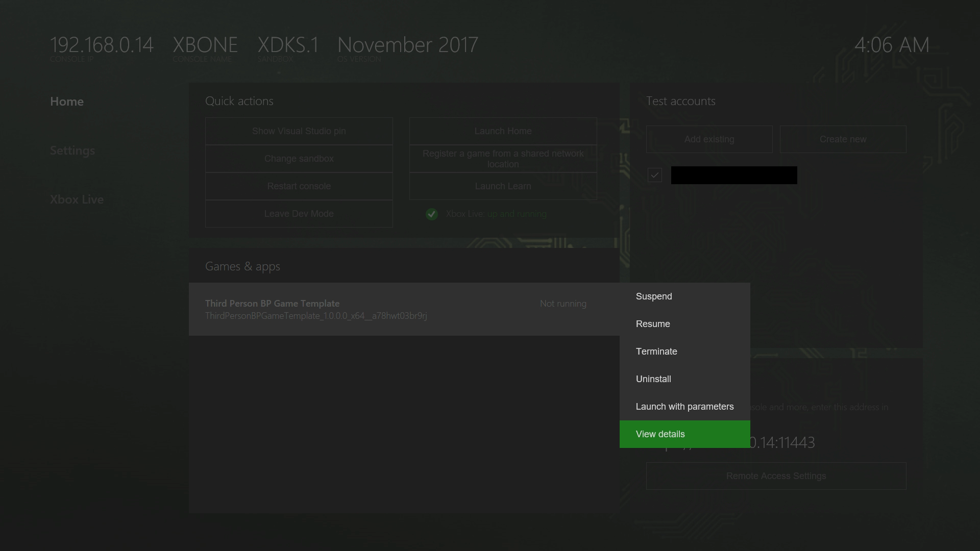Click November 2017 OS version
The width and height of the screenshot is (980, 551).
point(408,45)
